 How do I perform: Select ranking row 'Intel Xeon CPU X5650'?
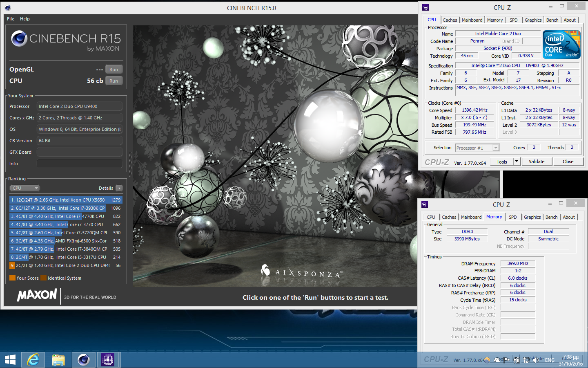66,200
